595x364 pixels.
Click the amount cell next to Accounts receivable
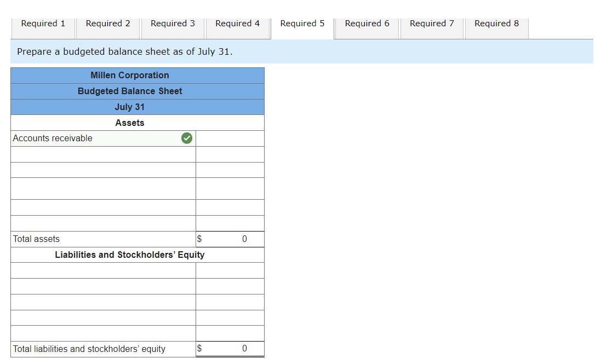point(230,138)
